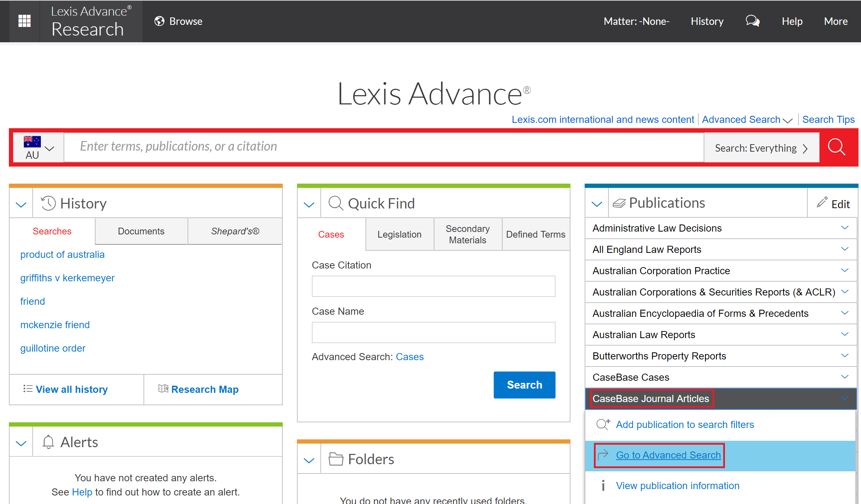
Task: Collapse the Folders pod chevron
Action: tap(309, 461)
